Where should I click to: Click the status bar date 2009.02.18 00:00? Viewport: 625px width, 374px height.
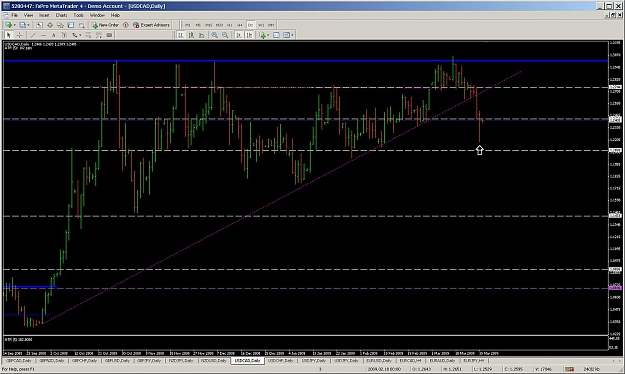[384, 369]
